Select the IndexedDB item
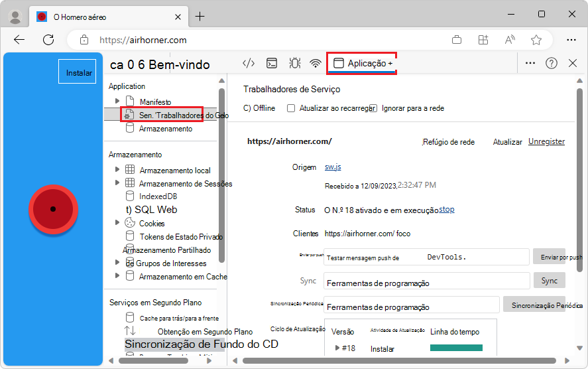Viewport: 588px width, 369px height. point(158,196)
